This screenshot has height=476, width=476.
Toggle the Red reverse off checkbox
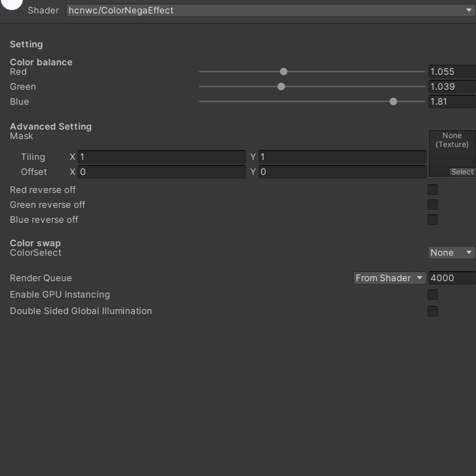(x=433, y=190)
